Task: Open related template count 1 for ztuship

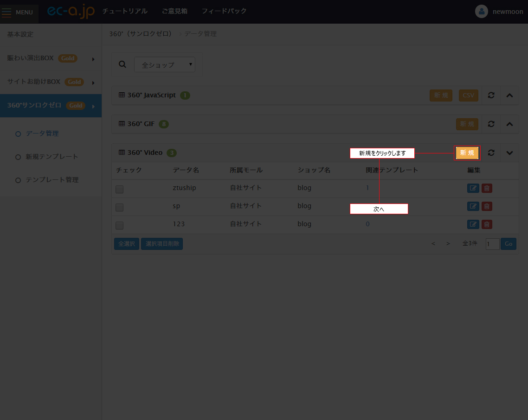Action: point(367,188)
